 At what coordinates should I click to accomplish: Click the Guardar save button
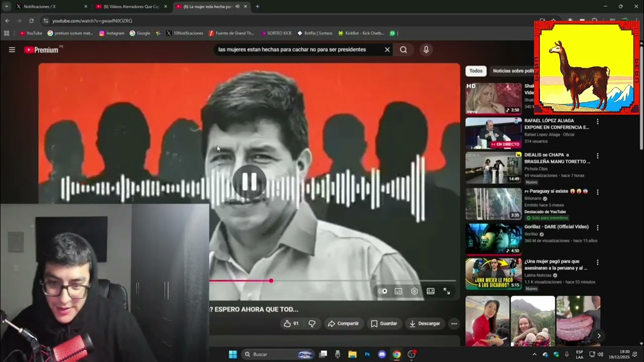pos(384,324)
